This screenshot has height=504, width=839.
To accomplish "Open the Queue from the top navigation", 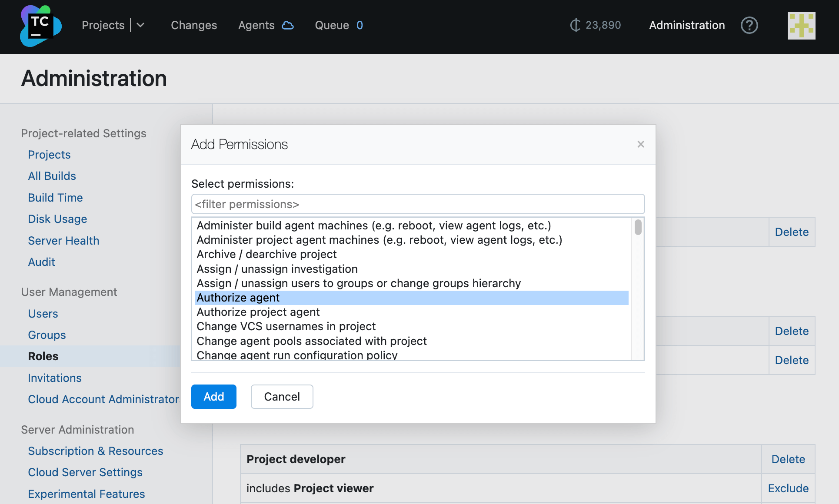I will [333, 25].
